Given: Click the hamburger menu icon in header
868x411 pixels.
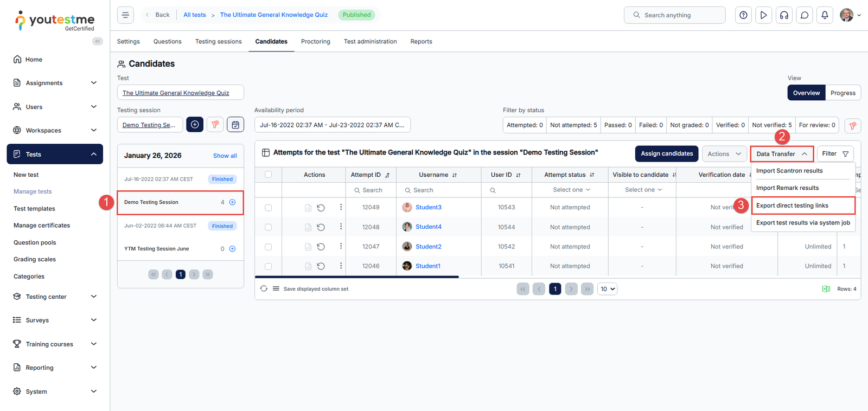Looking at the screenshot, I should click(x=125, y=15).
